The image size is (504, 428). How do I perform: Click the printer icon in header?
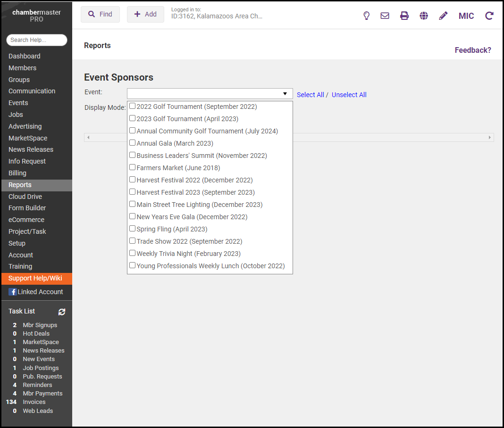click(404, 16)
